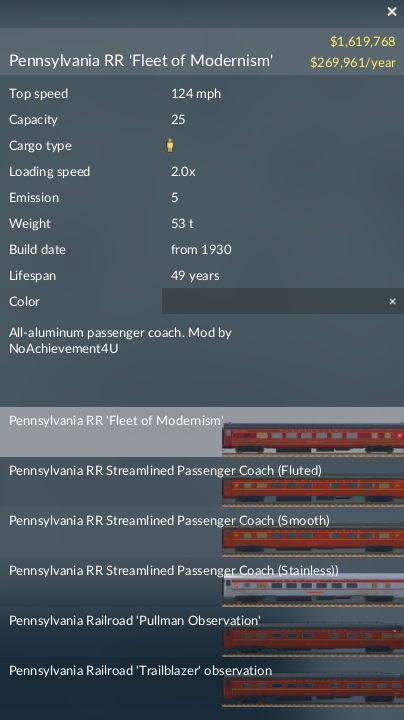Open the Color selection field
This screenshot has width=404, height=720.
pos(283,301)
